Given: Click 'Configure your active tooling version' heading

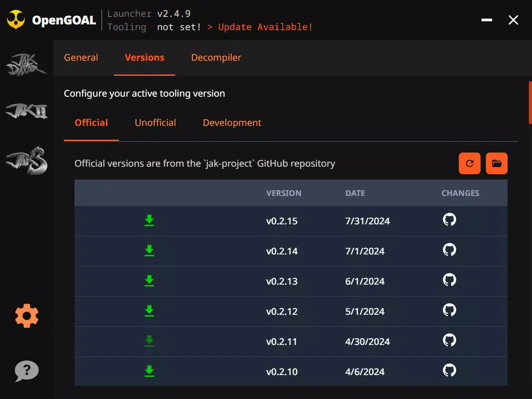Looking at the screenshot, I should [144, 93].
